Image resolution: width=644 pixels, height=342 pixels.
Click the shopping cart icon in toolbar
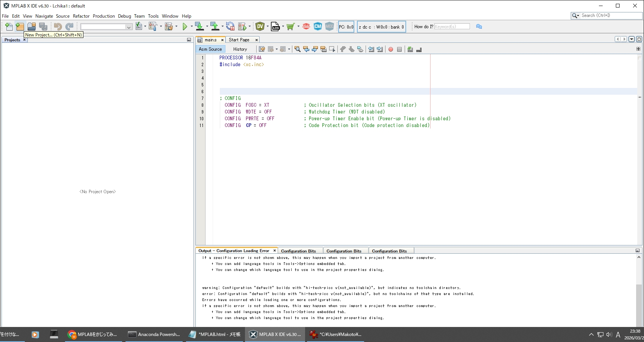coord(290,27)
